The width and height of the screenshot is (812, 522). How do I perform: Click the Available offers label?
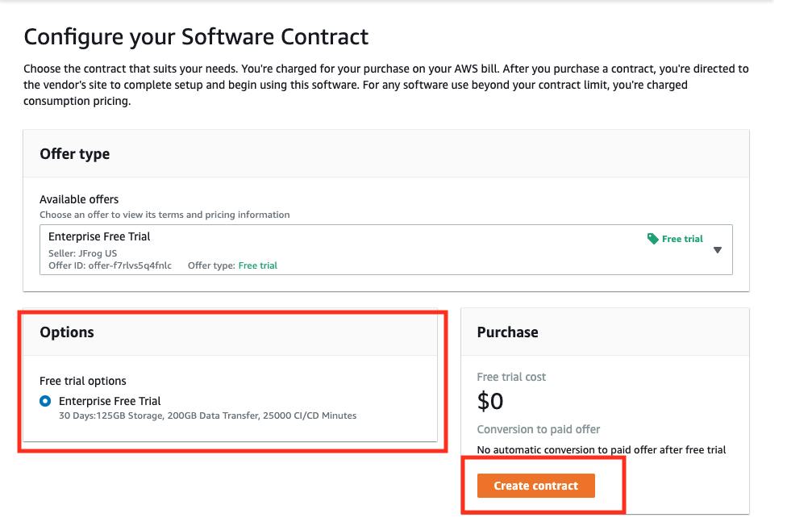pos(79,199)
